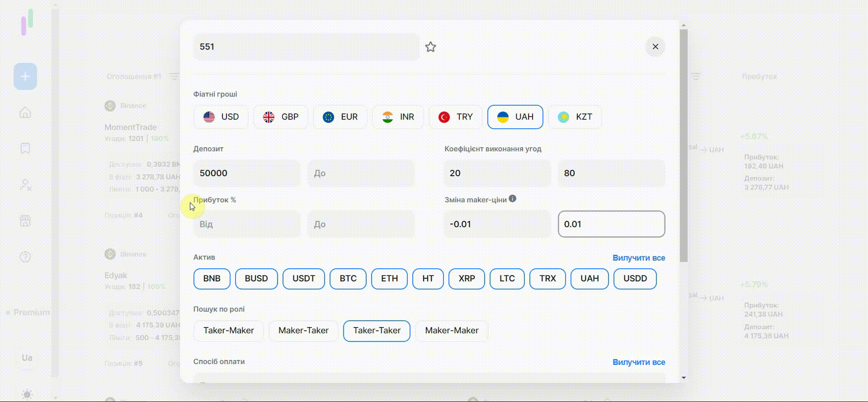Toggle the USDT asset chip
Image resolution: width=868 pixels, height=402 pixels.
(x=303, y=279)
